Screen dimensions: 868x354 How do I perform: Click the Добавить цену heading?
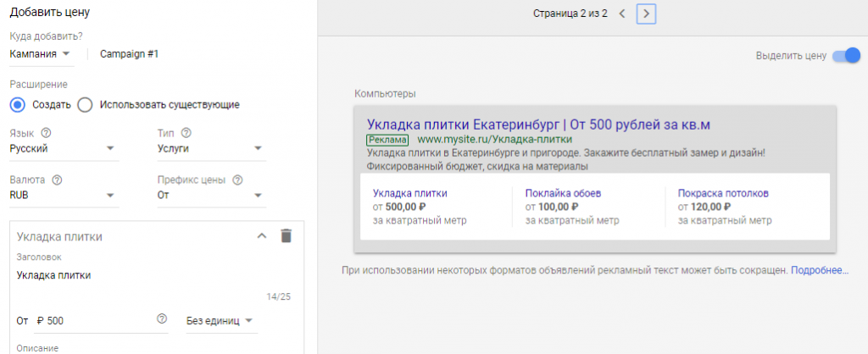50,12
